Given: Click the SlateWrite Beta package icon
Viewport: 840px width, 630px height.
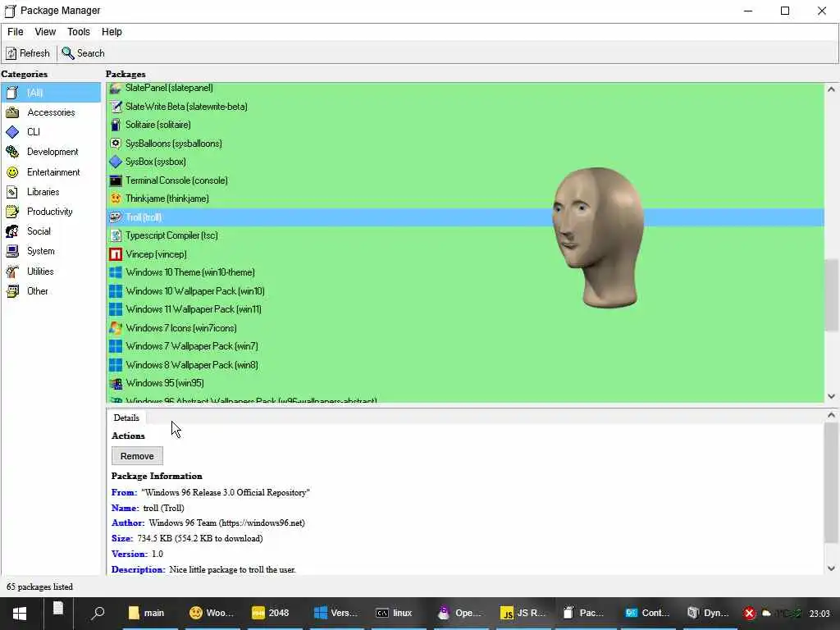Looking at the screenshot, I should [x=116, y=107].
